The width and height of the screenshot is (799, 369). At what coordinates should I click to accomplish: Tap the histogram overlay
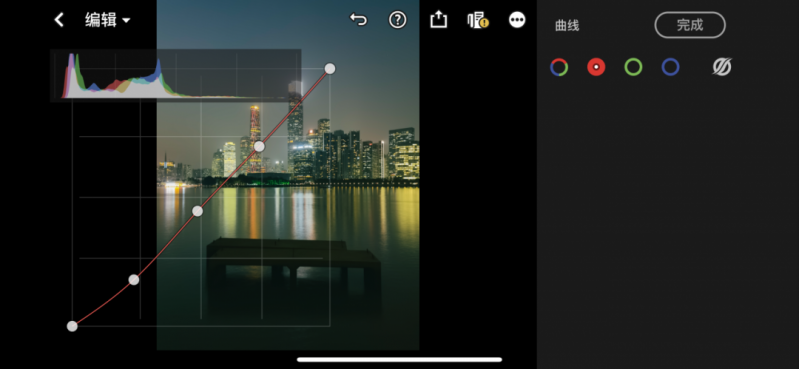click(x=176, y=75)
